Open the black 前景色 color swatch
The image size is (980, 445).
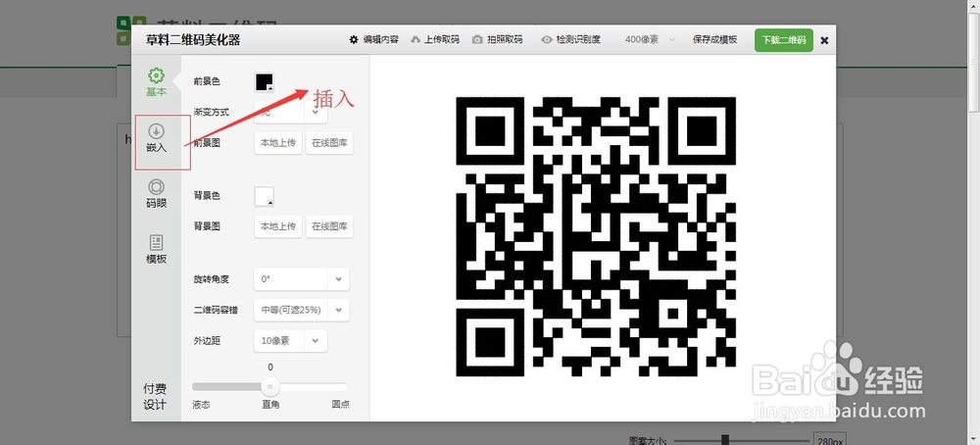pyautogui.click(x=265, y=82)
